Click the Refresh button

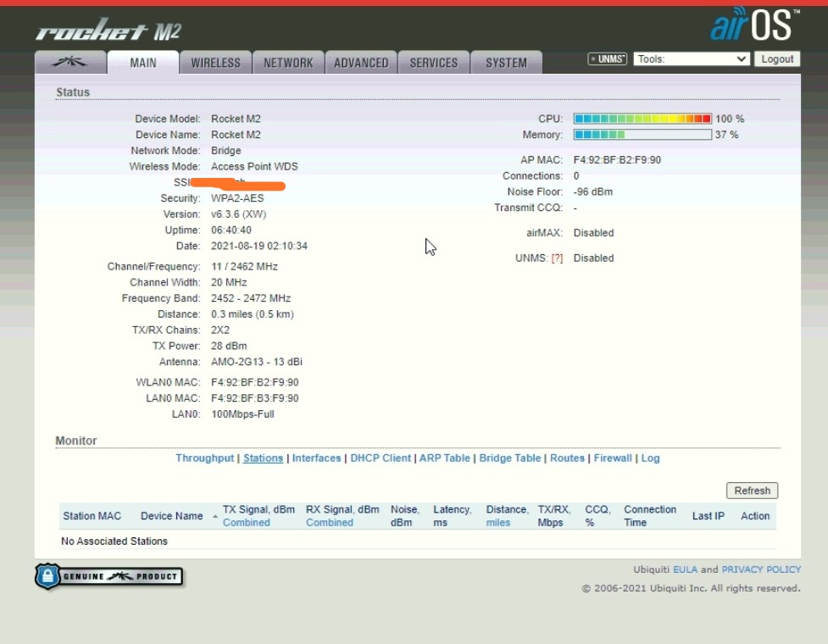(752, 491)
